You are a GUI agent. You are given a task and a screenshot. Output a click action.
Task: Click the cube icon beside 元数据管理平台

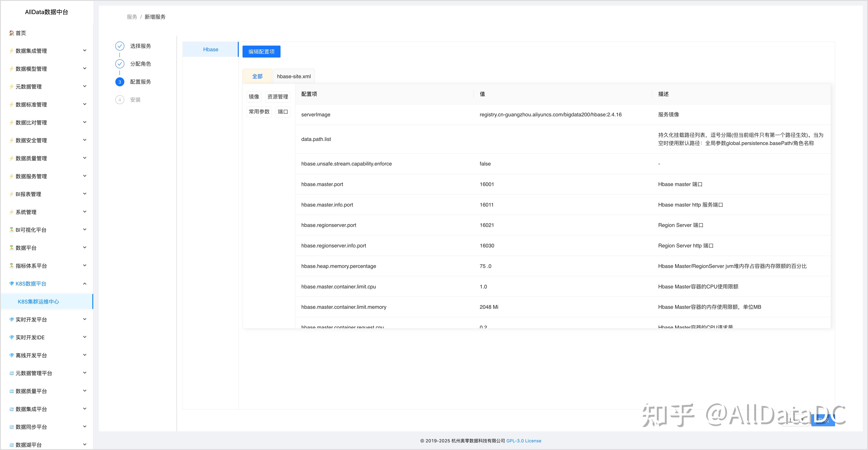click(x=12, y=373)
